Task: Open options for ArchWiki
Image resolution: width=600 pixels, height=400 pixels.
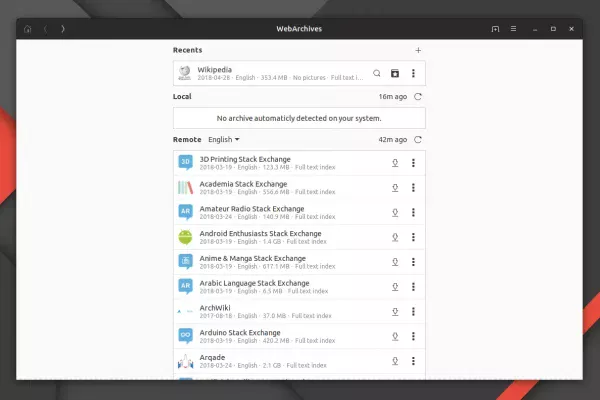Action: click(x=413, y=312)
